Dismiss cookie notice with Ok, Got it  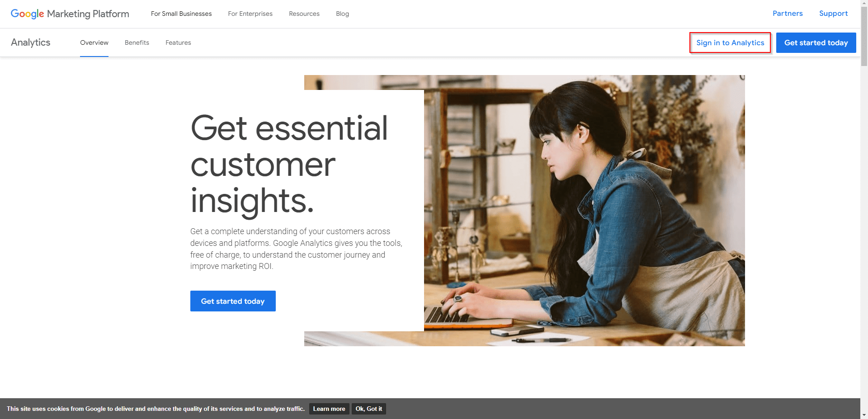click(369, 409)
